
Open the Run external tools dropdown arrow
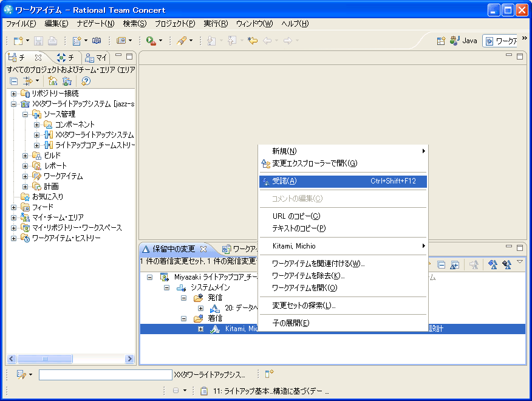(160, 41)
